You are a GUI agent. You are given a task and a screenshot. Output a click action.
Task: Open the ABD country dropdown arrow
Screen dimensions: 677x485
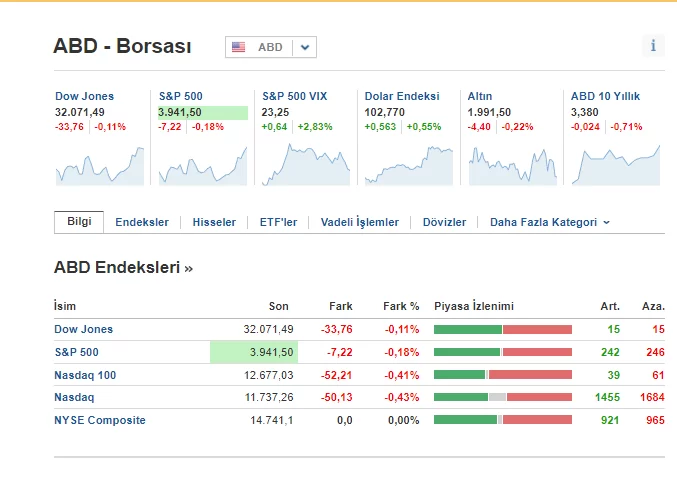point(305,47)
